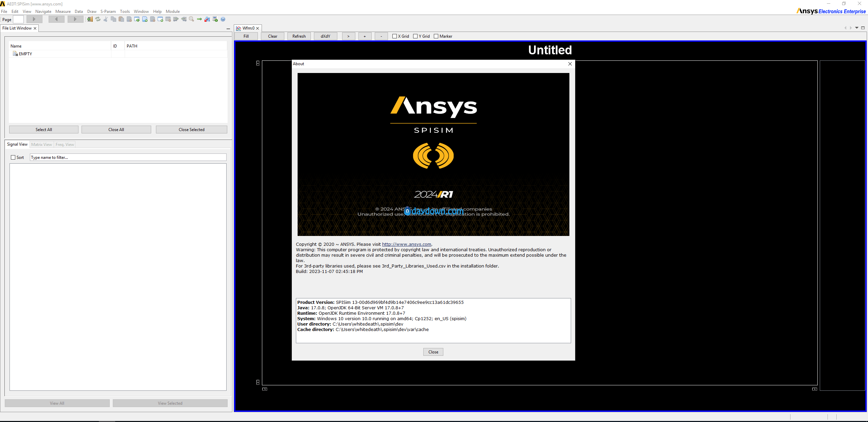Open the editor tab list dropdown arrow

(x=857, y=28)
